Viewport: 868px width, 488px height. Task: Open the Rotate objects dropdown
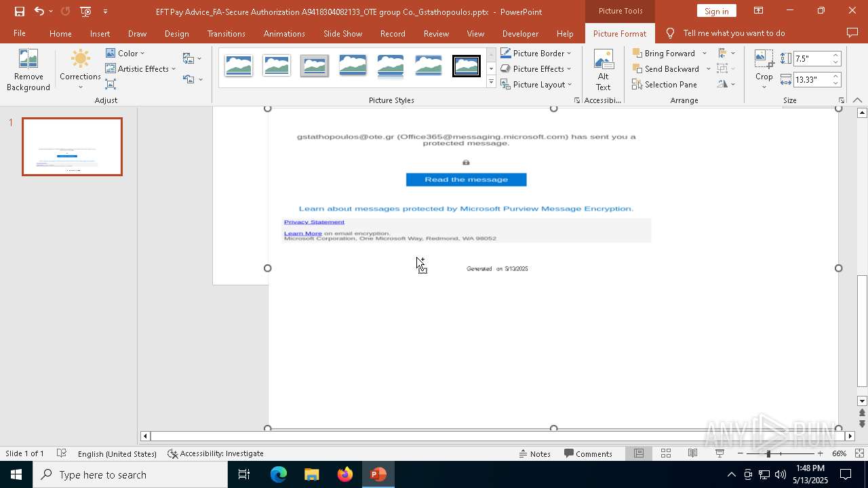click(x=726, y=84)
